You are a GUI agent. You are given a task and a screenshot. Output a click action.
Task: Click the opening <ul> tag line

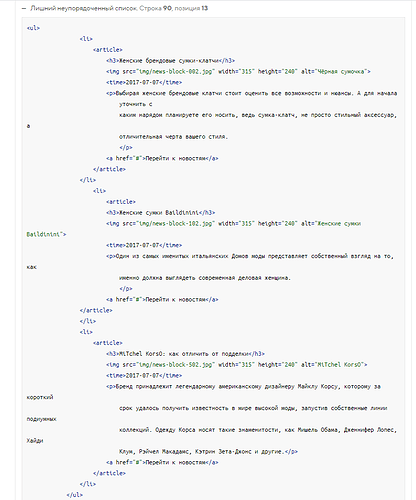[33, 28]
